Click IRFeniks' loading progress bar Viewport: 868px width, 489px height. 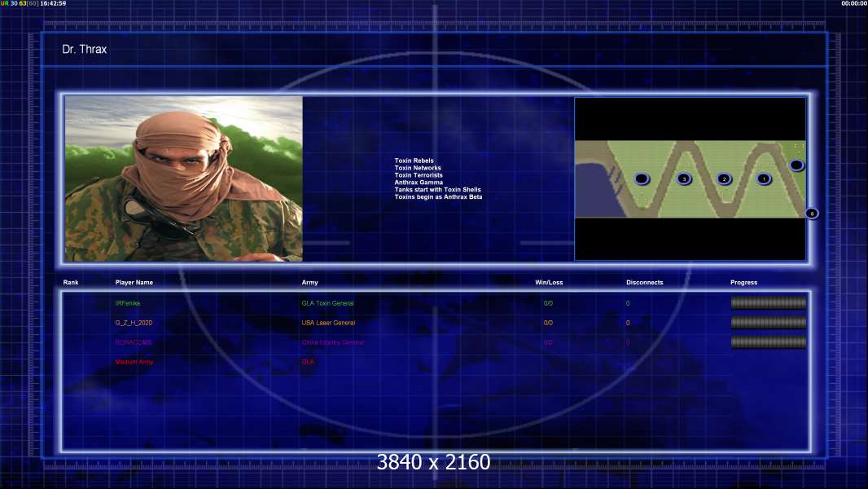point(769,303)
